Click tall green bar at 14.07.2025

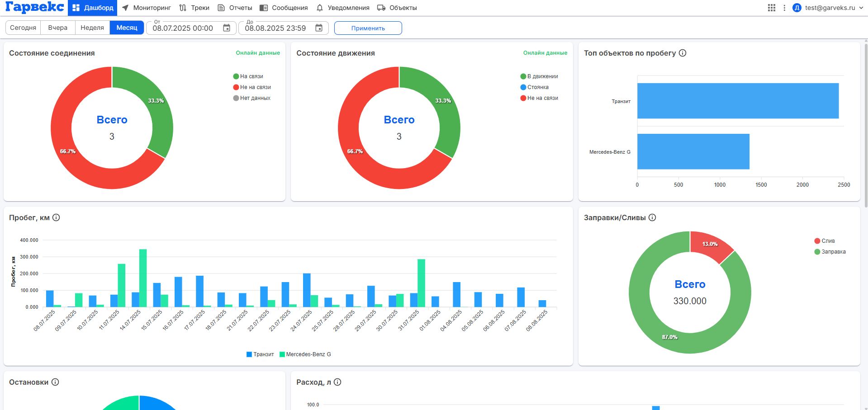pos(143,278)
